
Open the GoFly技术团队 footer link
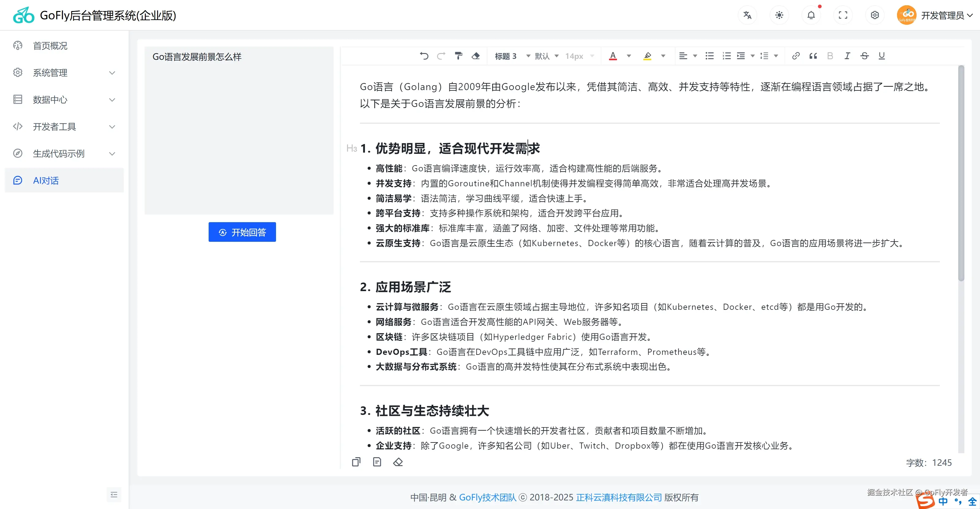(487, 497)
